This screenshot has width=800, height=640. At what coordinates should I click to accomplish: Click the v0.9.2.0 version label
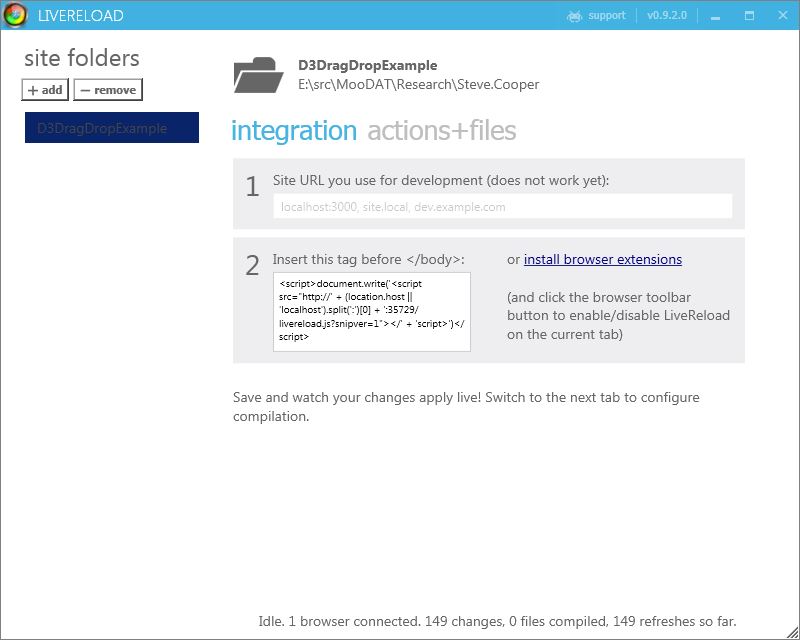[x=666, y=16]
